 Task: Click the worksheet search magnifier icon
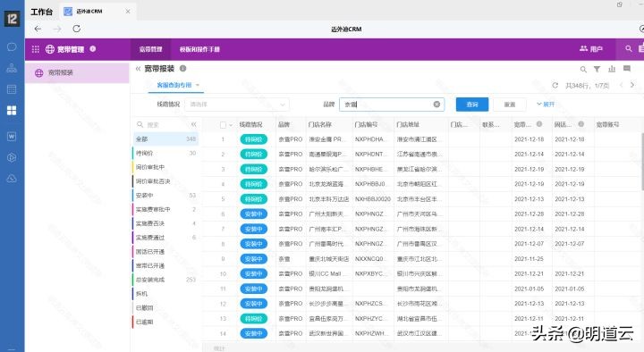point(583,70)
